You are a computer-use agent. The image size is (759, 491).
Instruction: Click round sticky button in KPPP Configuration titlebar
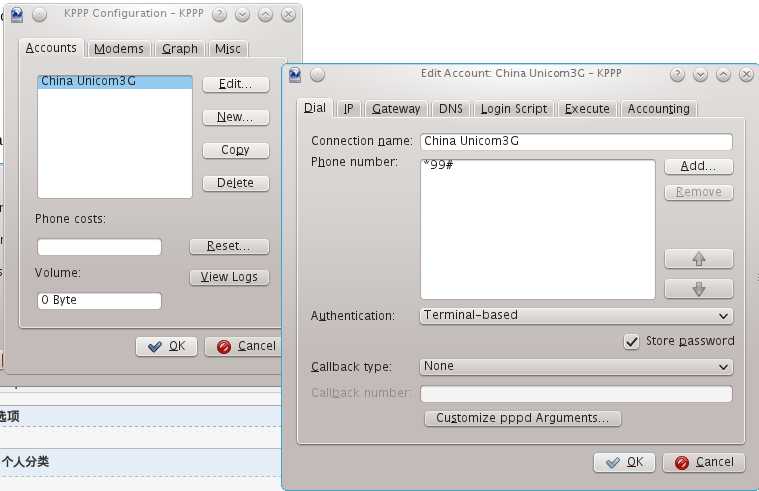(x=40, y=15)
